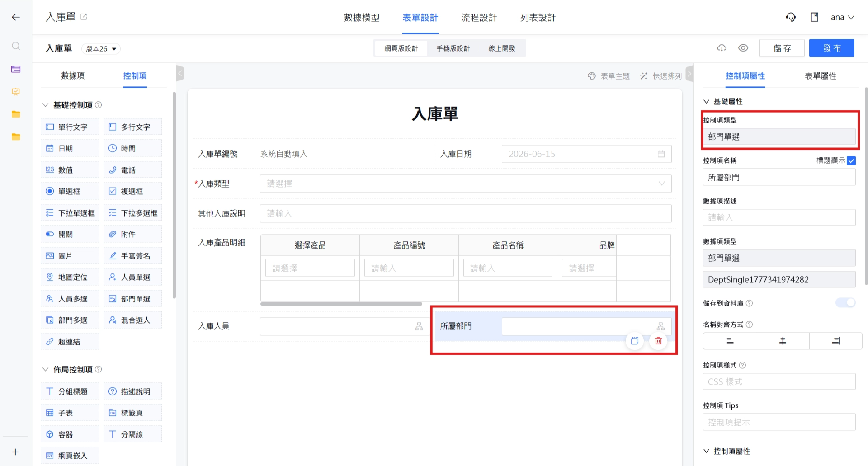This screenshot has width=868, height=466.
Task: Click help icon next to 佈局控制項
Action: 98,369
